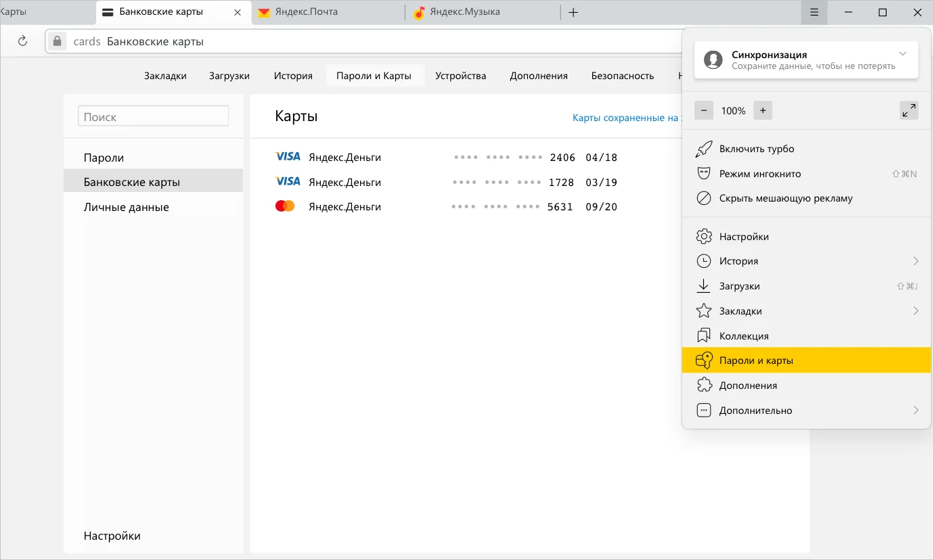Click the lock icon in address bar
Screen dimensions: 934x560
tap(58, 41)
